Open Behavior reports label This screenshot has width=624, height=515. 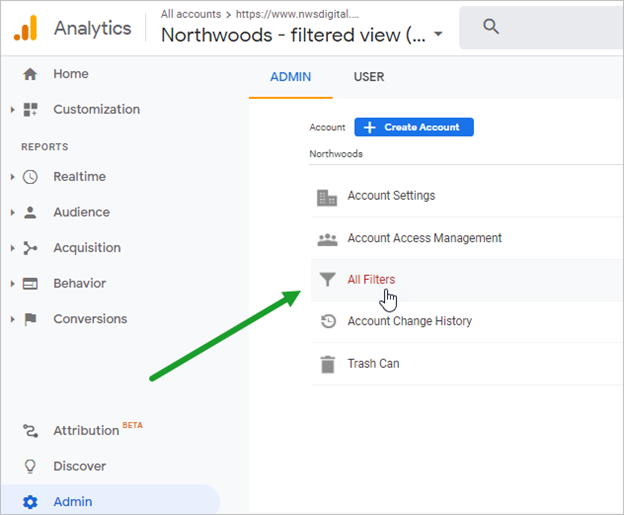coord(80,283)
